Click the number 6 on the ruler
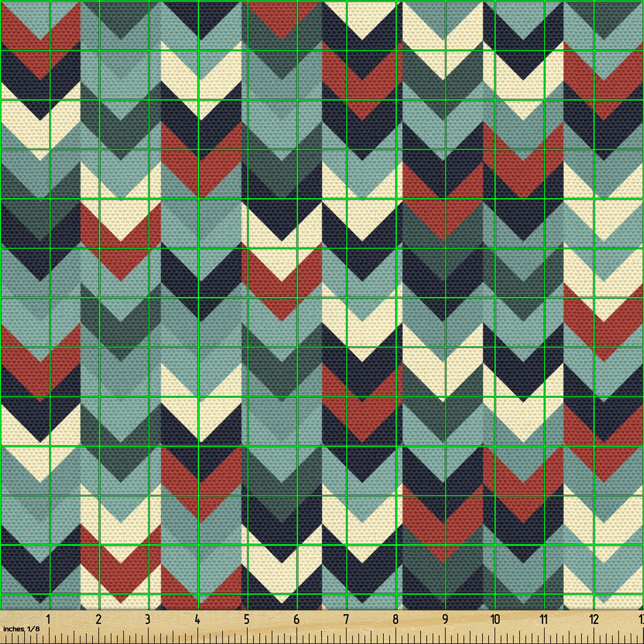 pyautogui.click(x=296, y=619)
